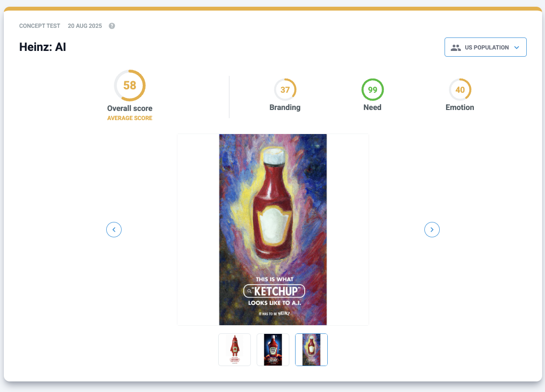Click the '20 AUG 2025' date

pyautogui.click(x=85, y=26)
